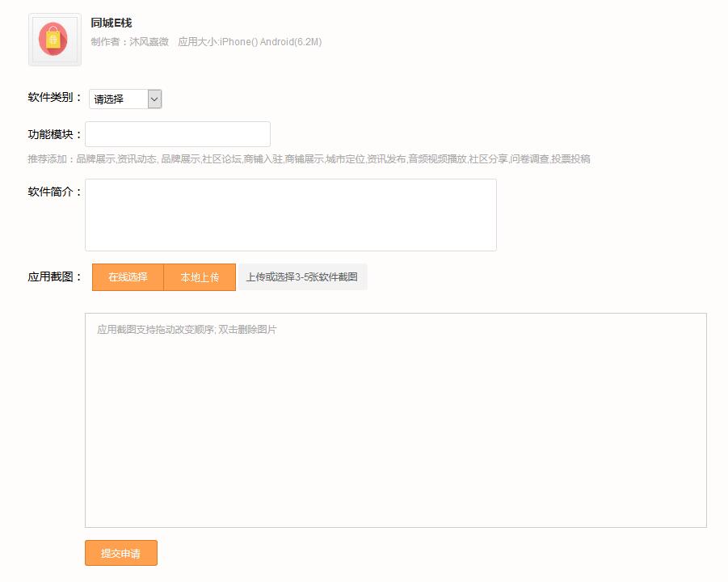Viewport: 728px width, 582px height.
Task: Choose the 城市定位 recommended module
Action: pos(345,159)
